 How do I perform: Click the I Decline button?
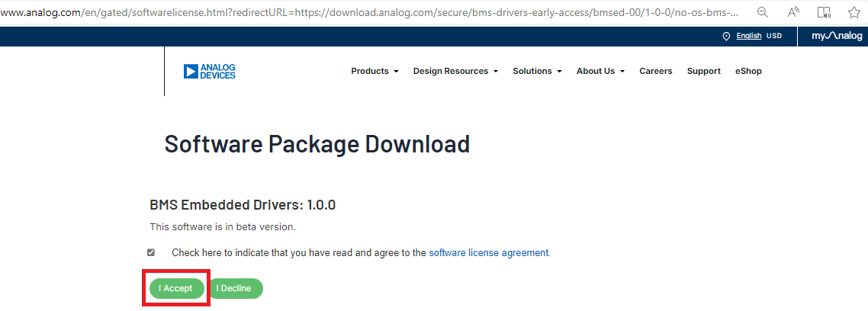point(234,288)
